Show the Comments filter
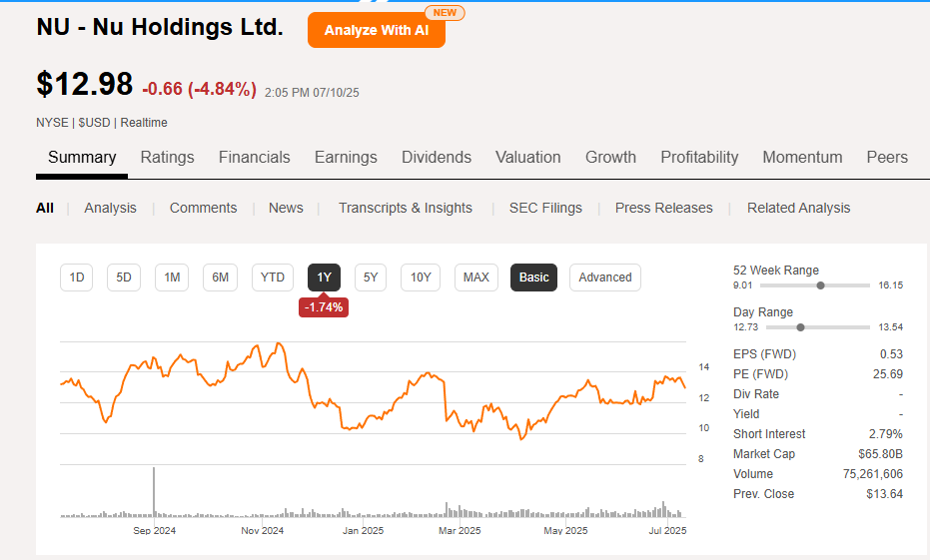 coord(203,208)
